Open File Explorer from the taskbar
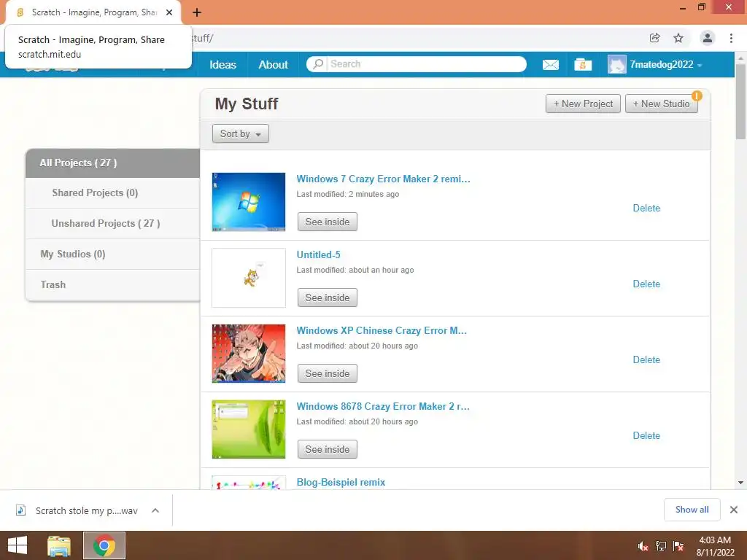Image resolution: width=747 pixels, height=560 pixels. click(x=59, y=545)
